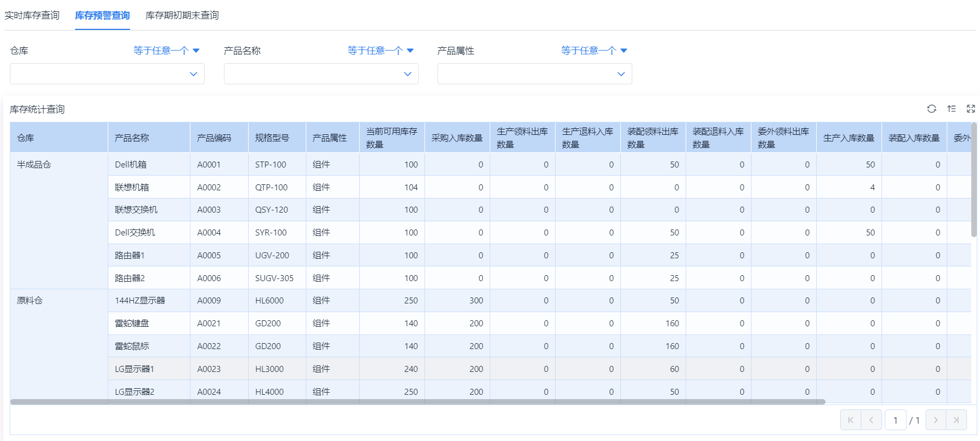This screenshot has height=441, width=980.
Task: Expand the 产品名称 selection combo box
Action: [x=321, y=74]
